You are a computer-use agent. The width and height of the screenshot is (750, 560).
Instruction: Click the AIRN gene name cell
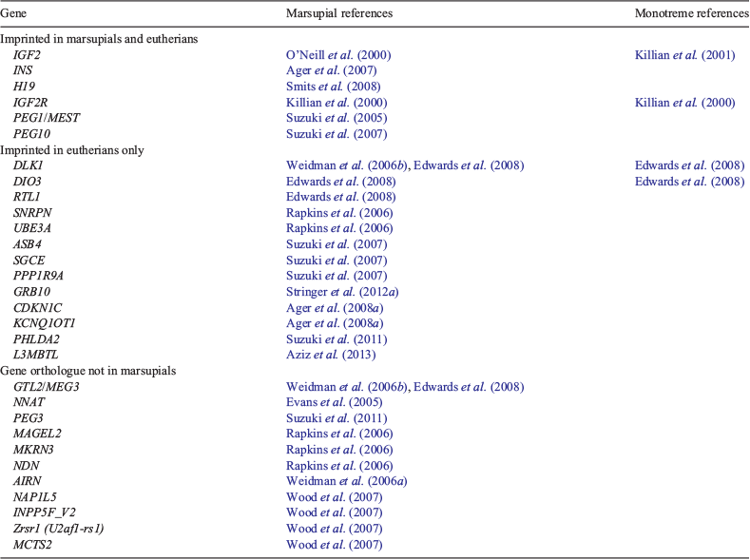coord(28,481)
